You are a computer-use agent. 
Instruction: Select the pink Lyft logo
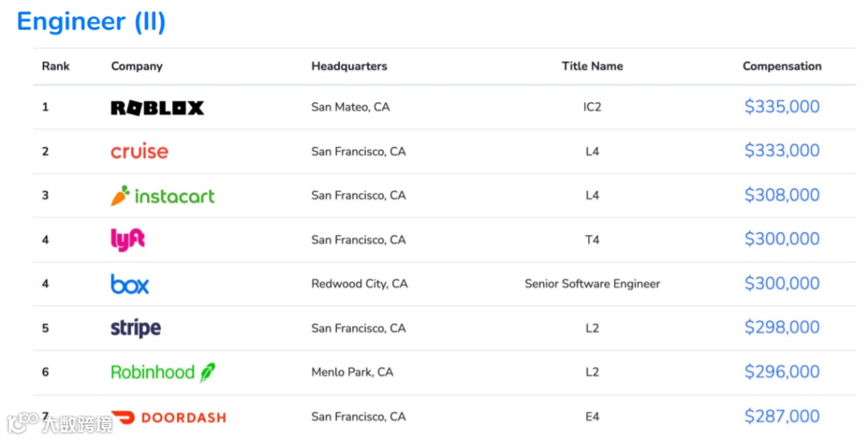coord(128,239)
